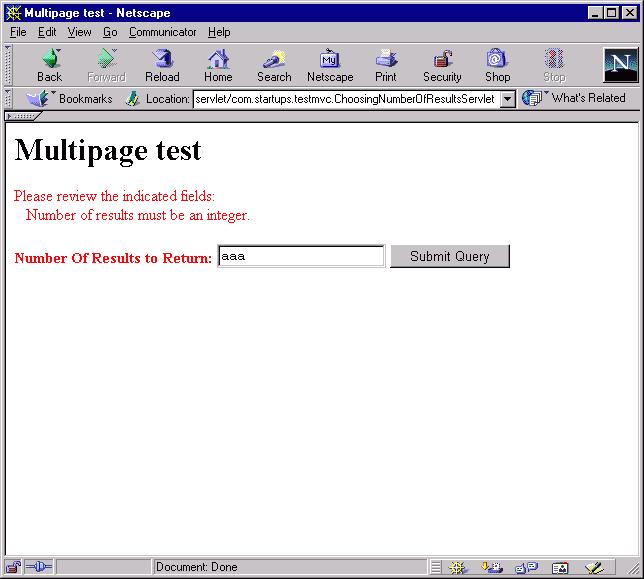The image size is (644, 579).
Task: Open the What's Related list
Action: coord(576,98)
